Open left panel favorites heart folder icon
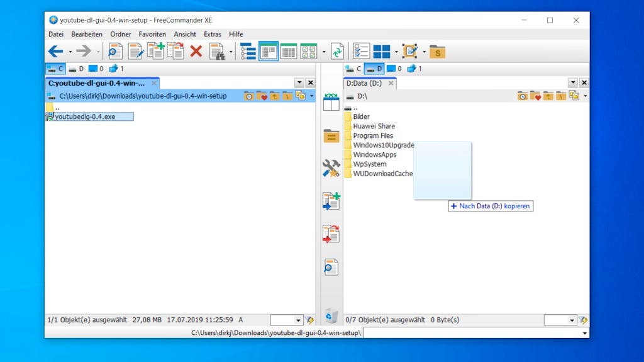Viewport: 644px width, 362px height. coord(262,96)
